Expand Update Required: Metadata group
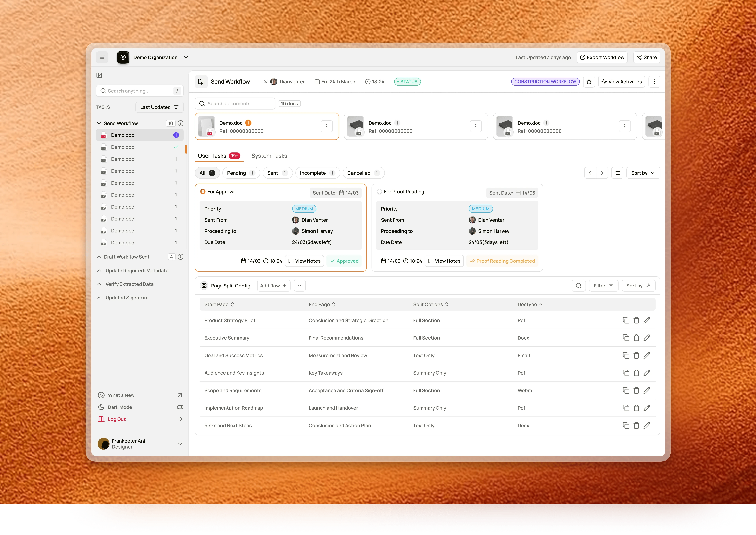Screen dimensions: 756x535 (99, 271)
